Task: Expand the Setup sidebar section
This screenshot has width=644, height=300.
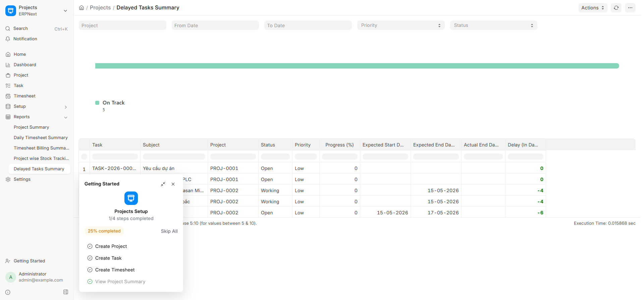Action: (66, 107)
